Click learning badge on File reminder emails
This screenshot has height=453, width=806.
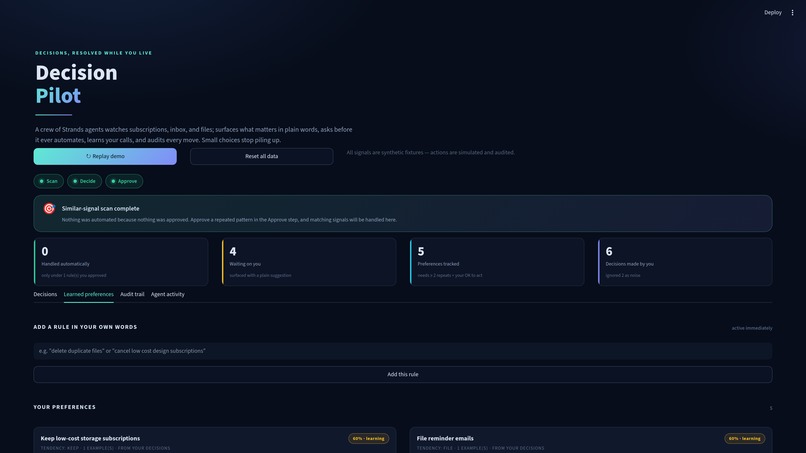point(745,439)
